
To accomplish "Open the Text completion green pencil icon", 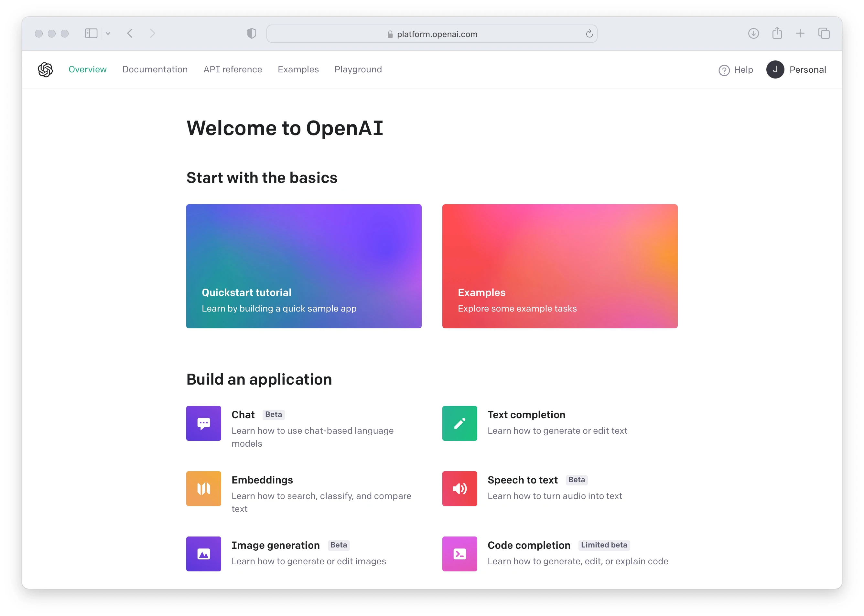I will coord(459,423).
